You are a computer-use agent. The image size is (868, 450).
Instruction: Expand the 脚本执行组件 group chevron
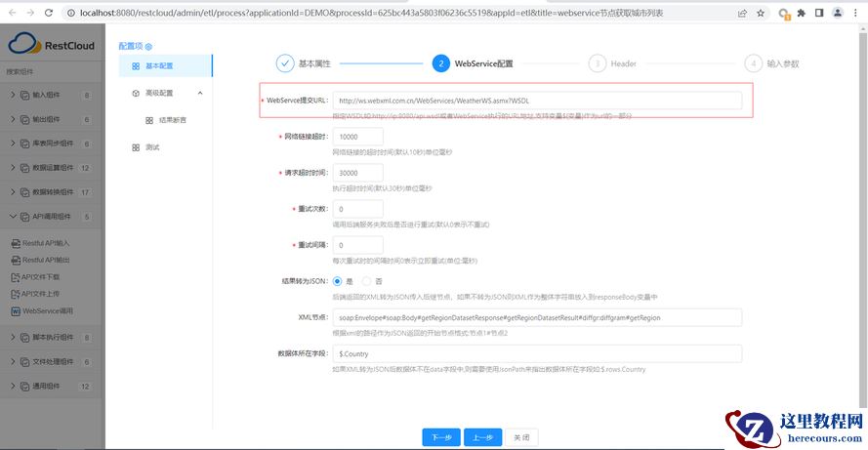[13, 337]
